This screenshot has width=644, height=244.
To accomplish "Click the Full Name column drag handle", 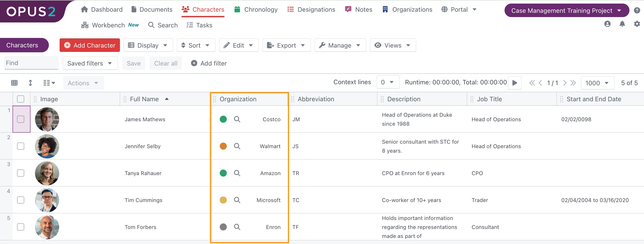I will tap(125, 99).
